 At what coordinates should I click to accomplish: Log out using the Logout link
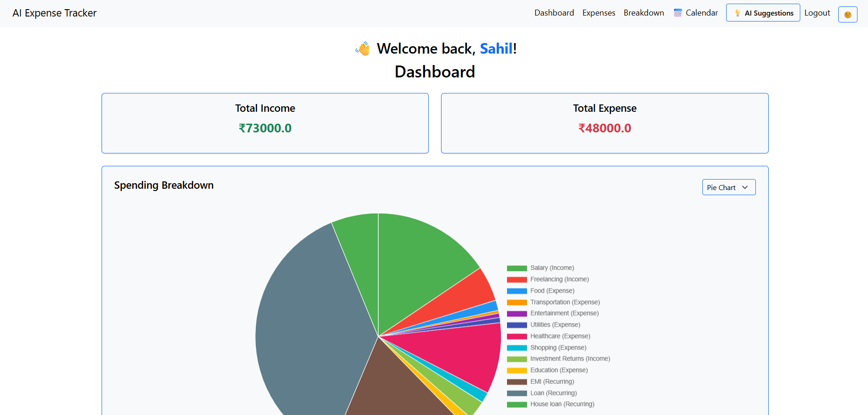pos(817,12)
